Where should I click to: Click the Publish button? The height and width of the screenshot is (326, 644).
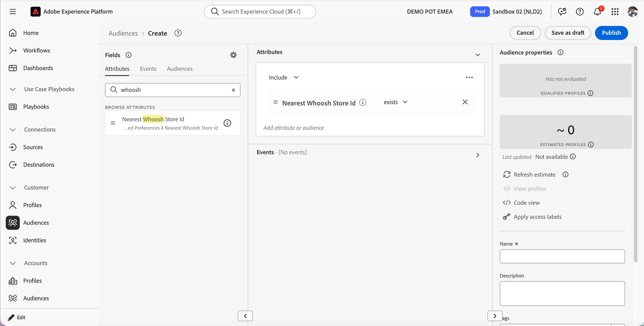(611, 33)
